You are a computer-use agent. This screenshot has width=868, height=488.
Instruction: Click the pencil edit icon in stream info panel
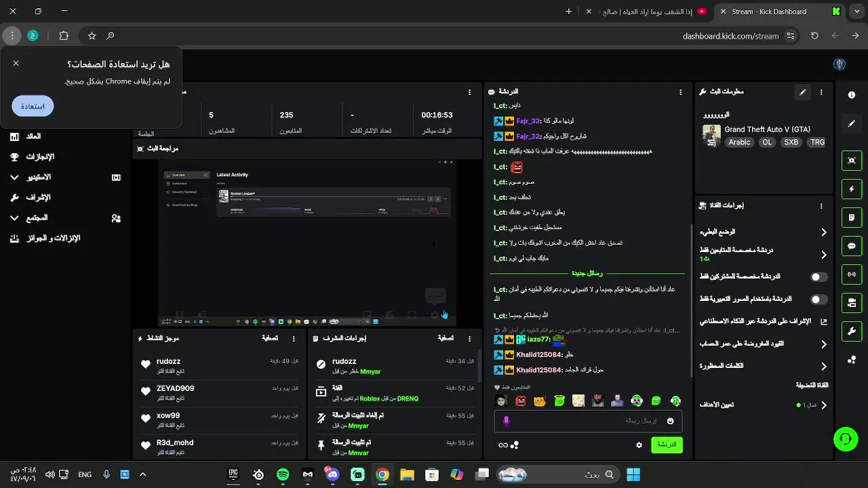point(802,92)
